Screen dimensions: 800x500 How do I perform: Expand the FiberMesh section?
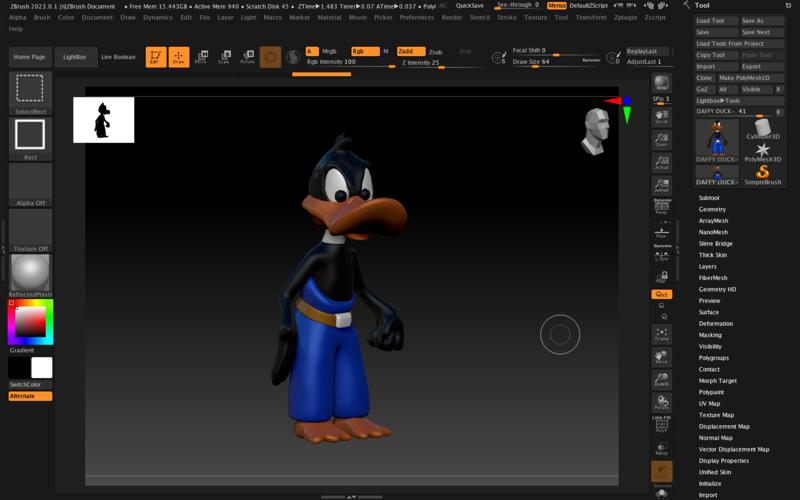click(x=713, y=278)
